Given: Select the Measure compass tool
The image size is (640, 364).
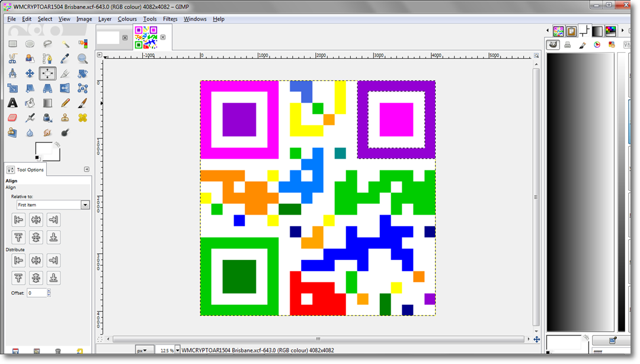Looking at the screenshot, I should click(x=12, y=73).
